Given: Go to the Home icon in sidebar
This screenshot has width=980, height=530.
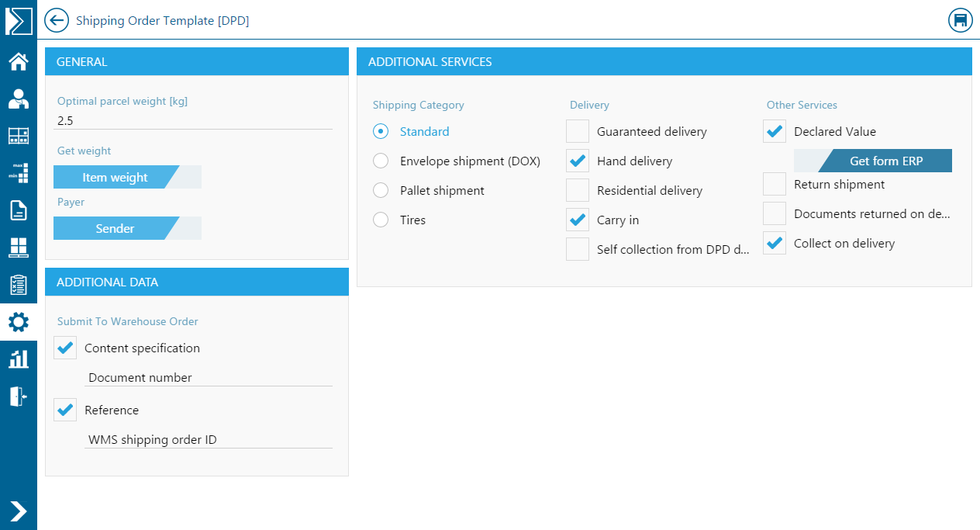Looking at the screenshot, I should click(x=19, y=61).
